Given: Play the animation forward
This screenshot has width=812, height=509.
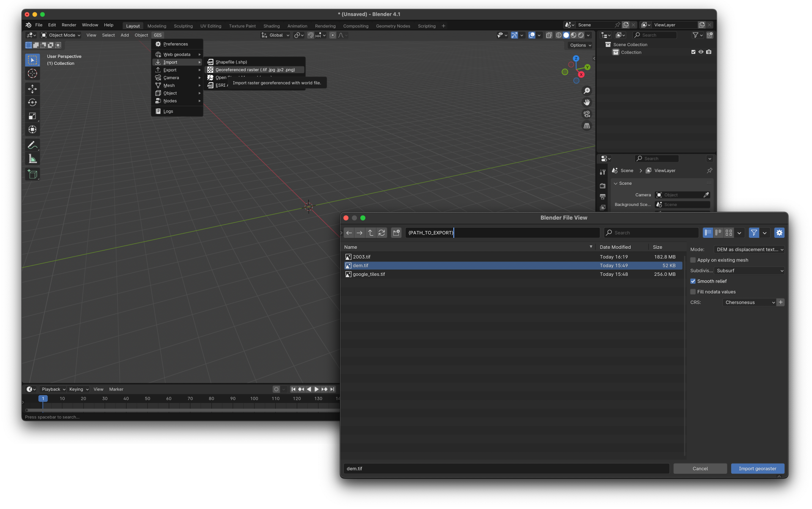Looking at the screenshot, I should click(x=316, y=389).
